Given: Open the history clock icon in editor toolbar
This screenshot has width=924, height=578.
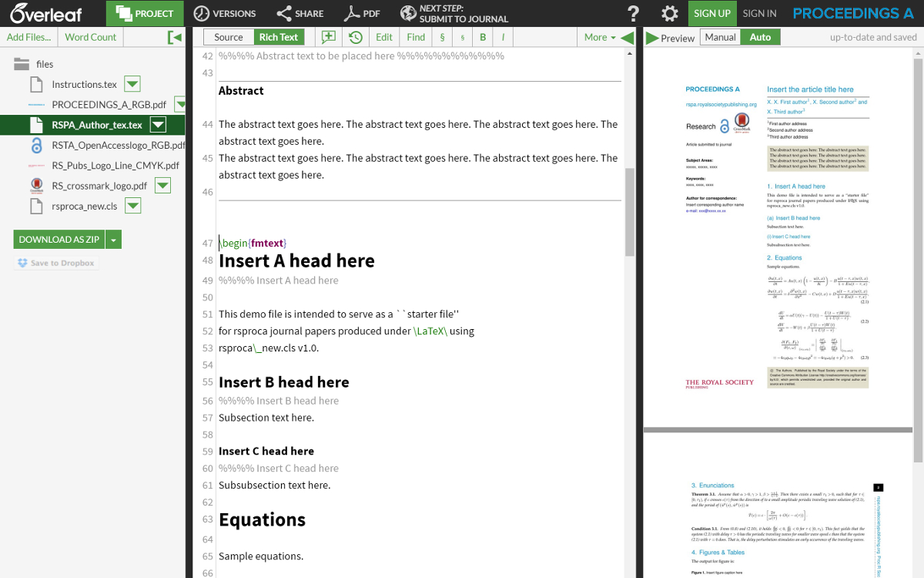Looking at the screenshot, I should pos(355,37).
